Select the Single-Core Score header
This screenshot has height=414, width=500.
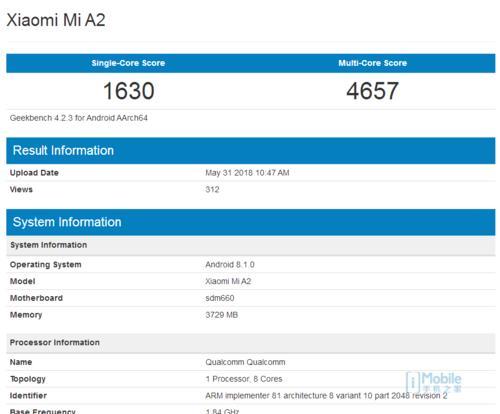128,63
